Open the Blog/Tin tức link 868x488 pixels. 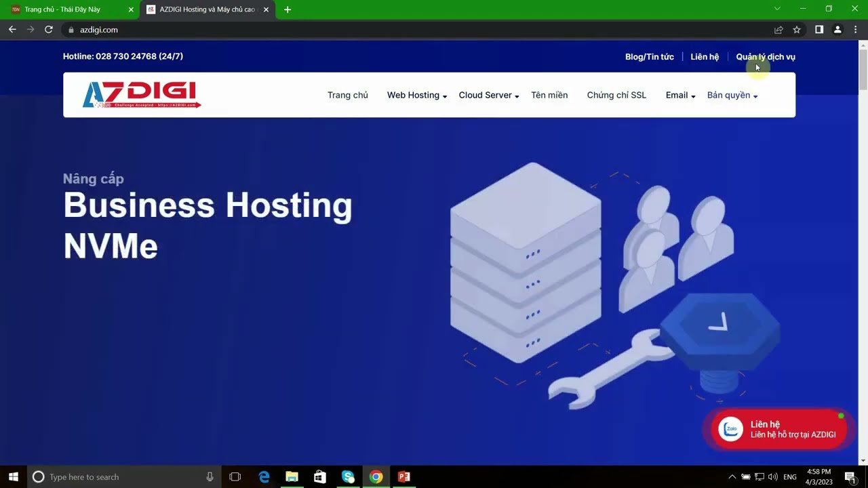(650, 57)
